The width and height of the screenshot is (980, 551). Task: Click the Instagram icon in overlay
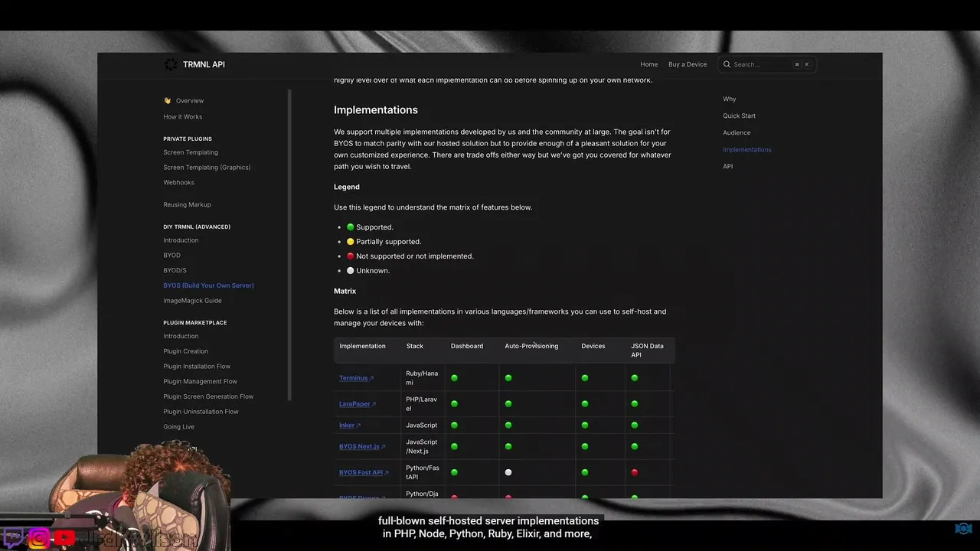39,537
